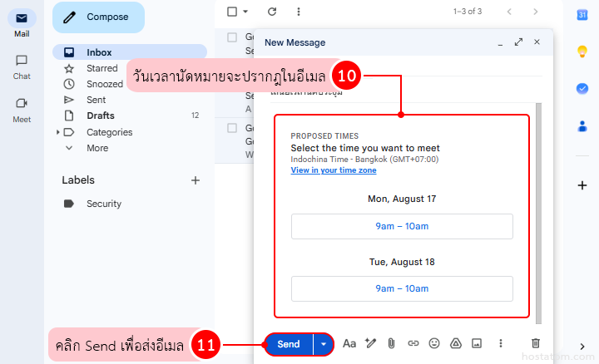The image size is (599, 364).
Task: Open select-all dropdown arrow
Action: [x=245, y=12]
